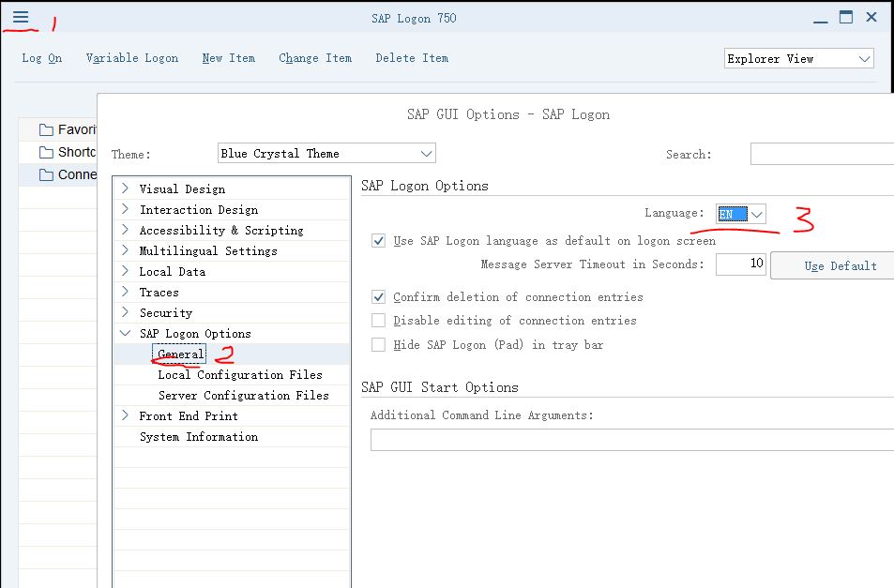Screen dimensions: 894x588
Task: Open the Explorer View dropdown
Action: coord(864,58)
